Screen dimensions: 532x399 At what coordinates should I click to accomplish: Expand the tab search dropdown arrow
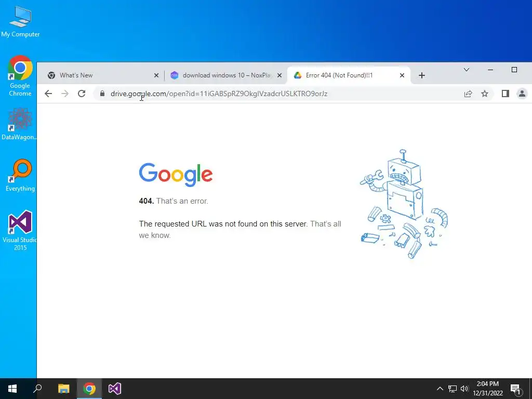point(467,70)
